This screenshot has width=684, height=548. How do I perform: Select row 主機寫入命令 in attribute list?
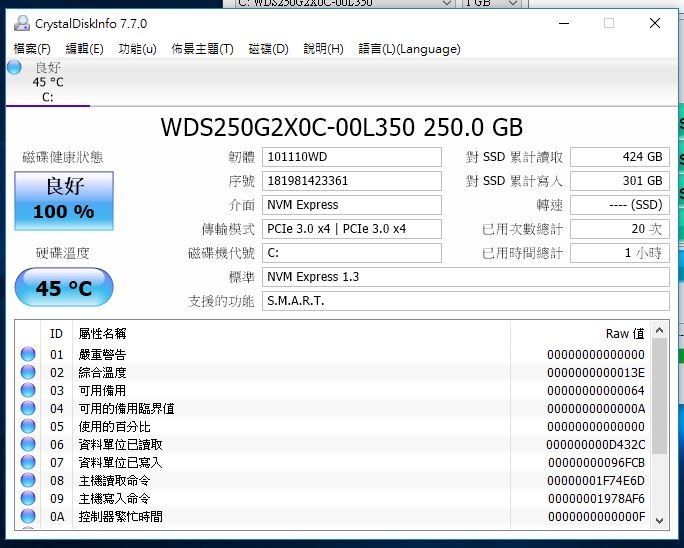(333, 498)
